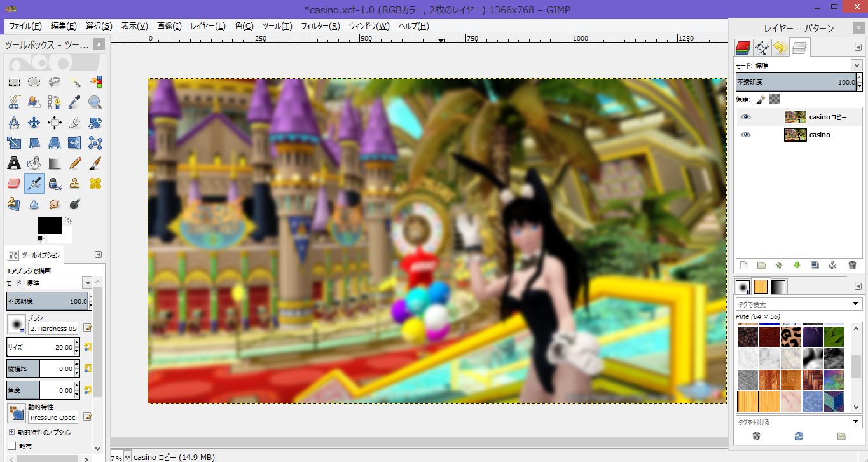Select the Cage Transform tool
The width and height of the screenshot is (868, 462).
point(95,142)
